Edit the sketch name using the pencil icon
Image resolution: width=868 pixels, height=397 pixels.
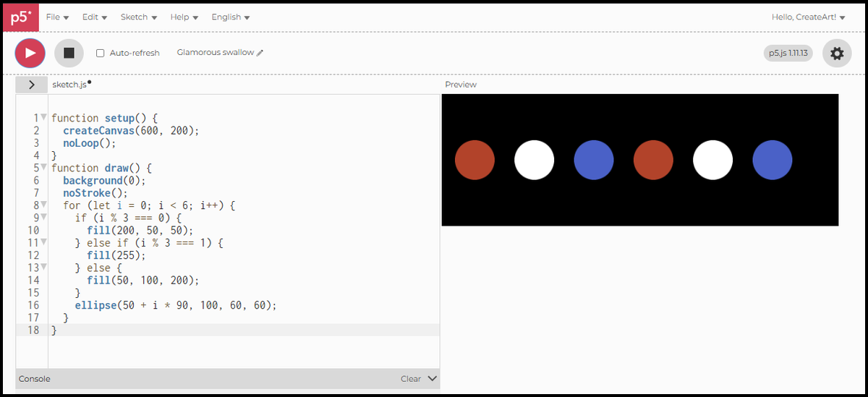tap(260, 53)
